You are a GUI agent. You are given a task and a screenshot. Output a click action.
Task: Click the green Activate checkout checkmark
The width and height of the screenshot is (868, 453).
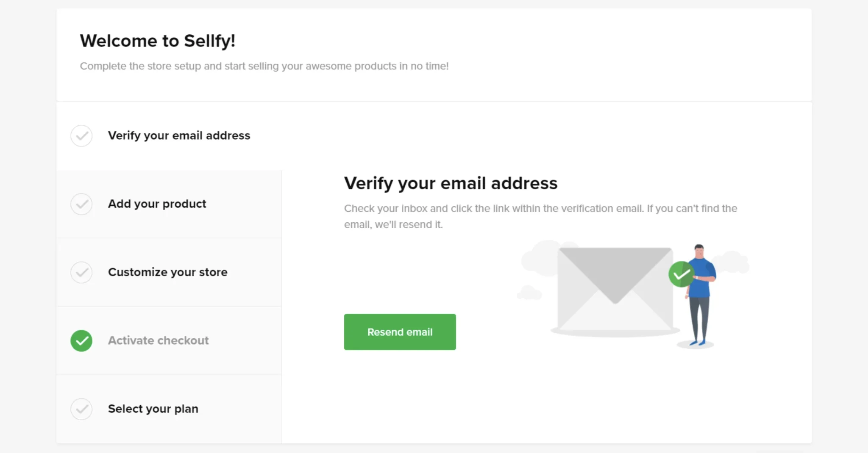pos(81,341)
